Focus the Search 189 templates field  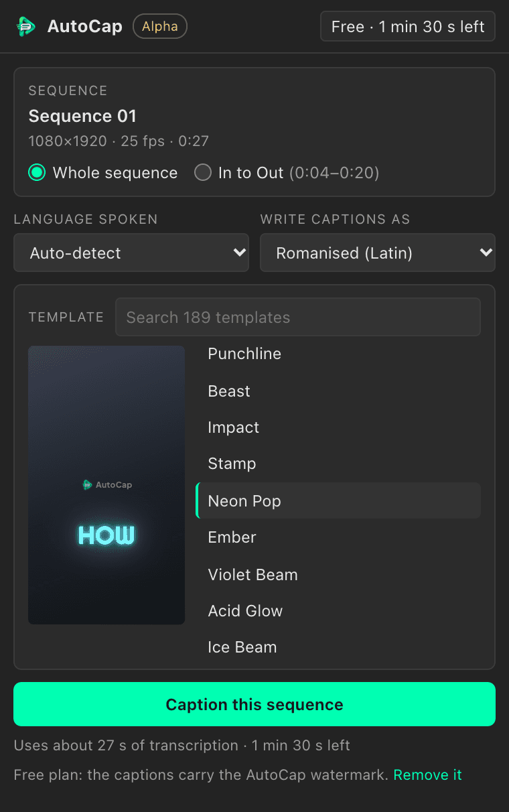(x=298, y=317)
